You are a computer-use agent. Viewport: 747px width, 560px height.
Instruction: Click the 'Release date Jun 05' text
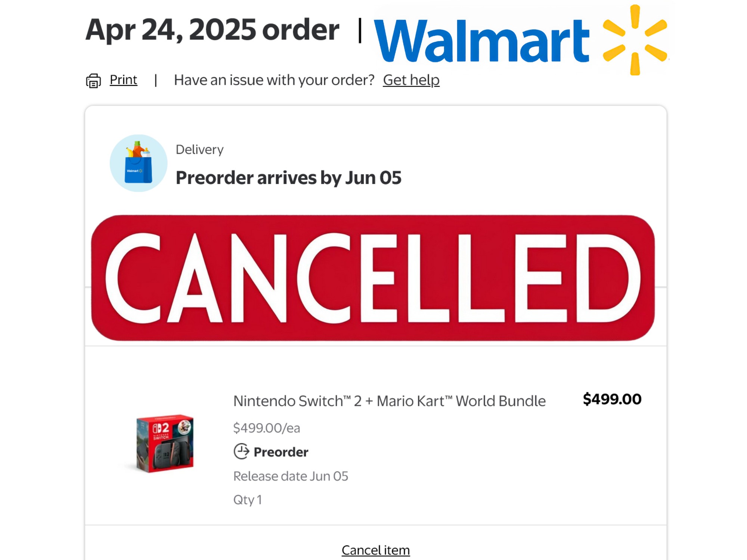(291, 476)
